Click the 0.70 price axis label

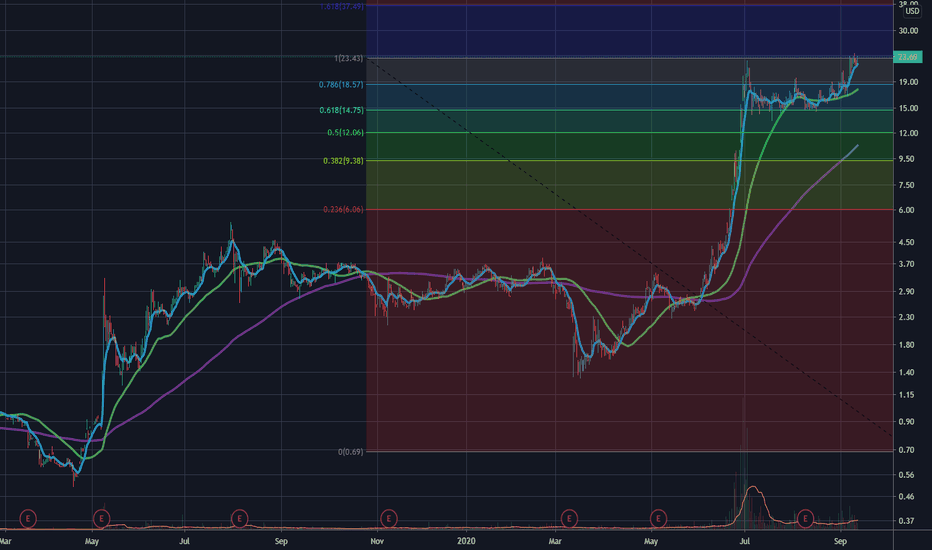[906, 450]
